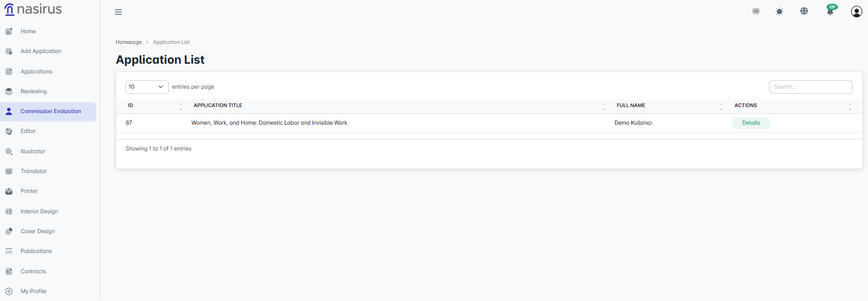Click the My Profile hexagon icon
Image resolution: width=868 pixels, height=301 pixels.
pyautogui.click(x=9, y=291)
